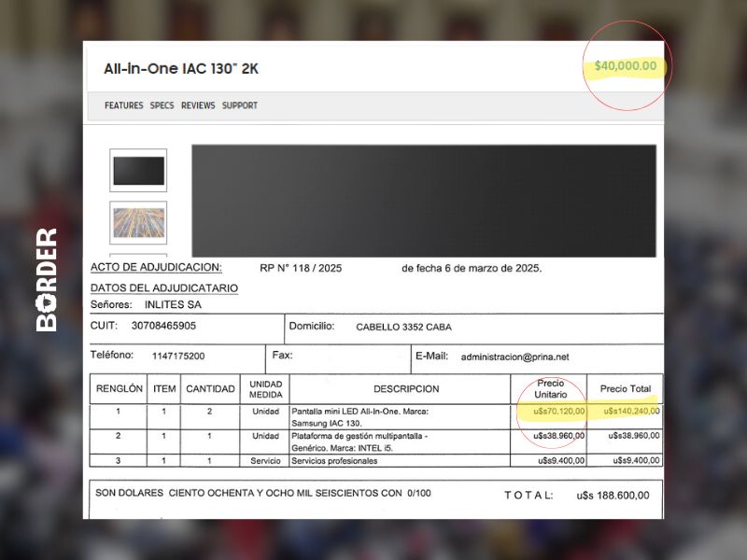Click the unit price u$s9.400,00

pyautogui.click(x=562, y=460)
